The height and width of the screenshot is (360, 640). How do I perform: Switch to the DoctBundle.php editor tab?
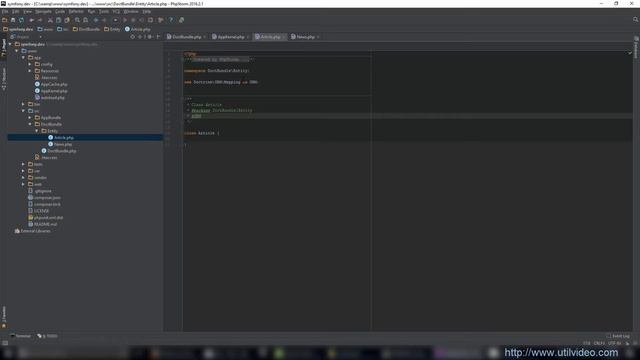(187, 37)
